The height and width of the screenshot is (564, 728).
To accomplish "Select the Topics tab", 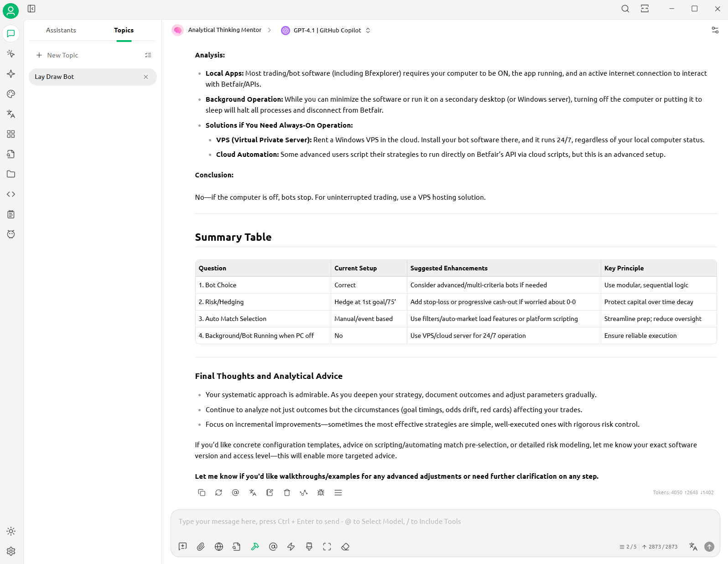I will (x=124, y=31).
